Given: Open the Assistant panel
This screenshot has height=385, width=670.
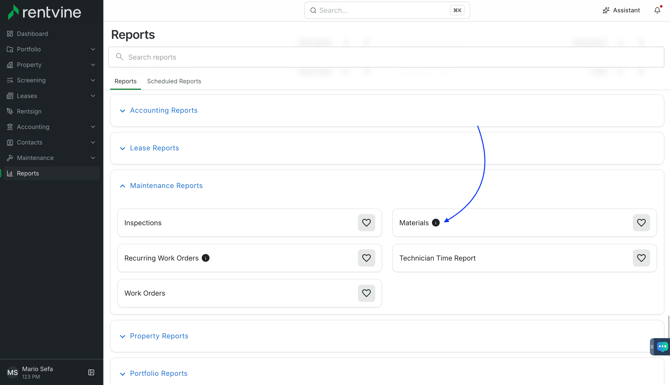Looking at the screenshot, I should (x=621, y=10).
